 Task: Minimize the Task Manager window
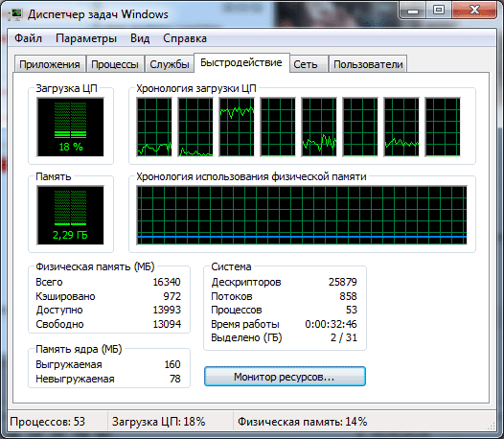412,11
